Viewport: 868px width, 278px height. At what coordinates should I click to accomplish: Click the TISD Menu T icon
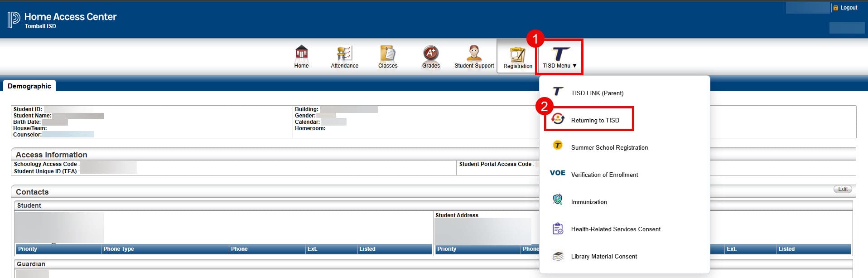click(x=560, y=54)
